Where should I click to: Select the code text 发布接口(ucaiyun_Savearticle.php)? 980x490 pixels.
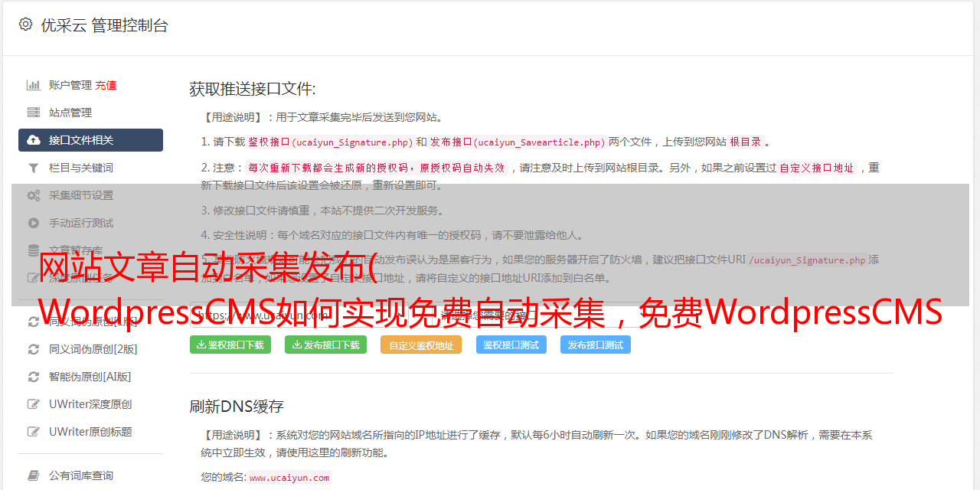pyautogui.click(x=518, y=142)
